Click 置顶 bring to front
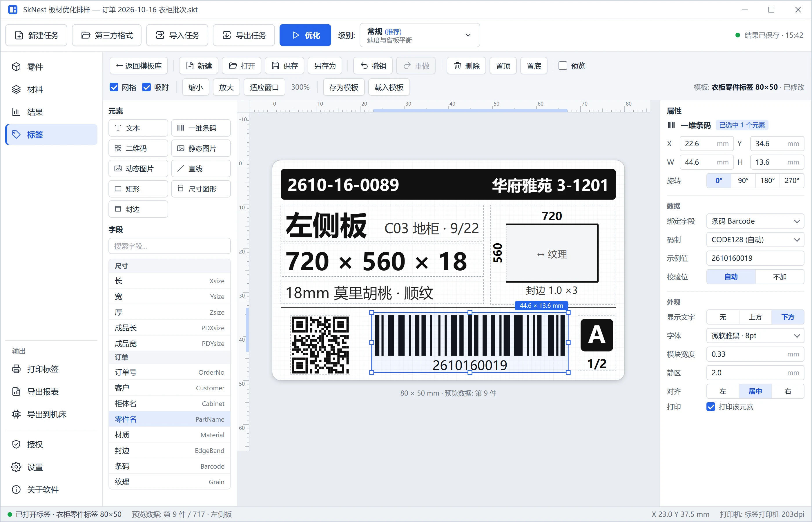Image resolution: width=812 pixels, height=522 pixels. click(x=503, y=66)
